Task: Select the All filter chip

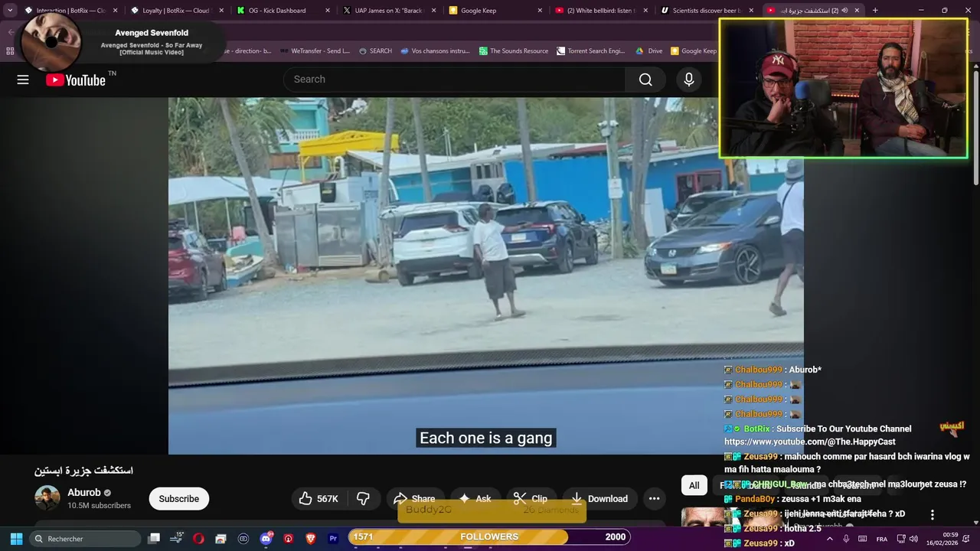Action: click(x=694, y=485)
